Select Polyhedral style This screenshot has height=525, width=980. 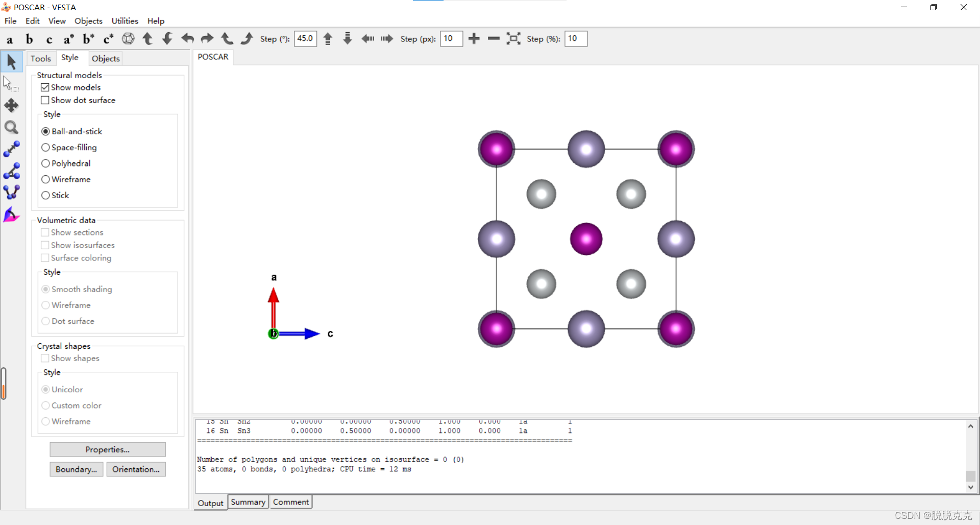[x=45, y=163]
